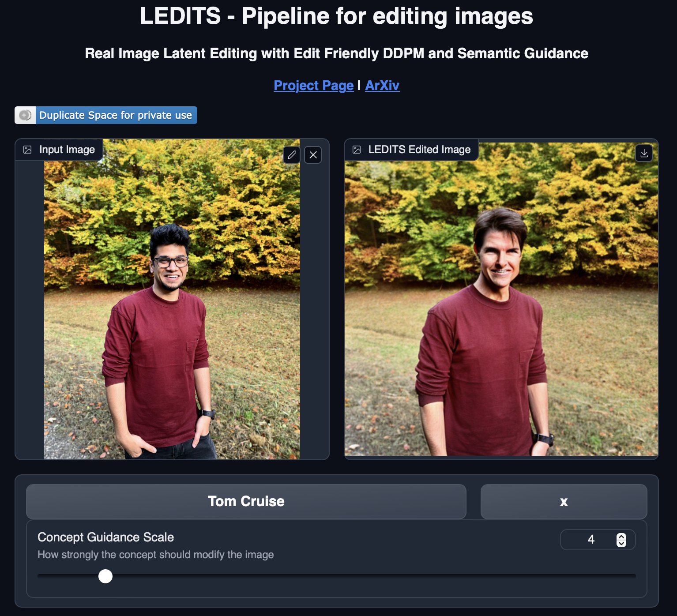Image resolution: width=677 pixels, height=616 pixels.
Task: Decrease guidance scale with the down stepper arrow
Action: coord(621,543)
